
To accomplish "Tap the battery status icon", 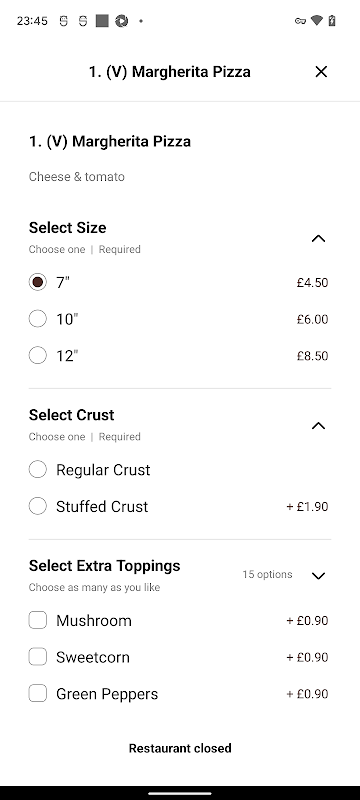I will [332, 21].
